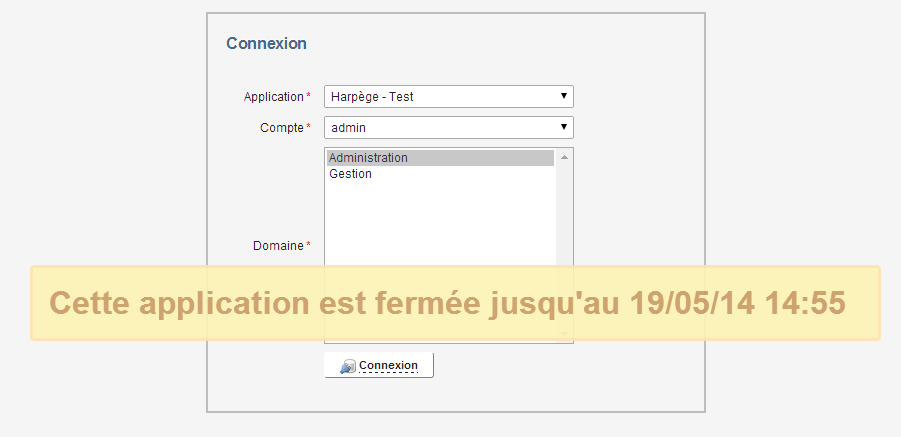
Task: Click the Domaine list scroll-up arrow
Action: (x=564, y=157)
